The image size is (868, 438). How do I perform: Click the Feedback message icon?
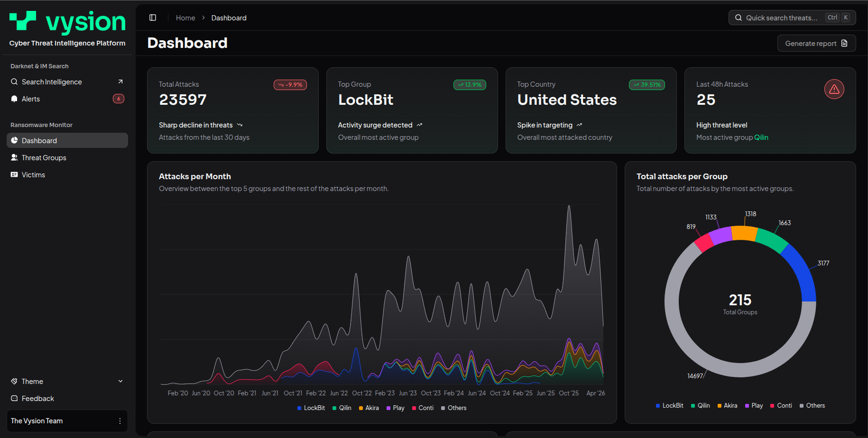pos(14,398)
